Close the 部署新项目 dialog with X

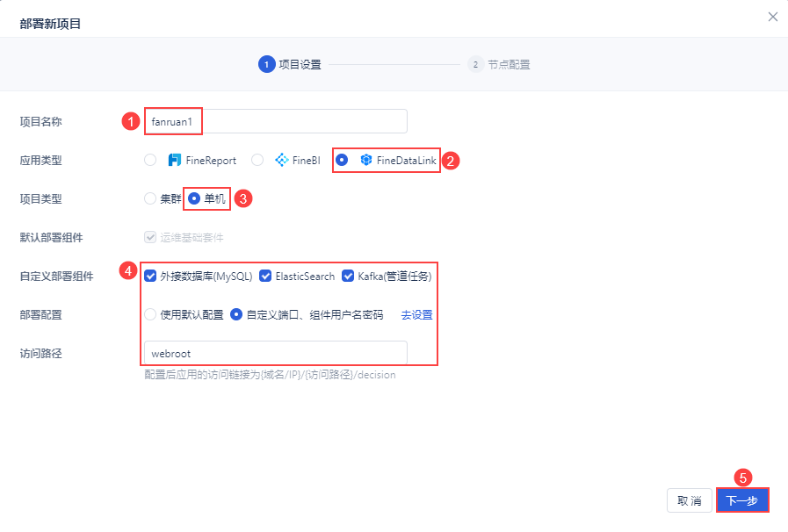772,17
